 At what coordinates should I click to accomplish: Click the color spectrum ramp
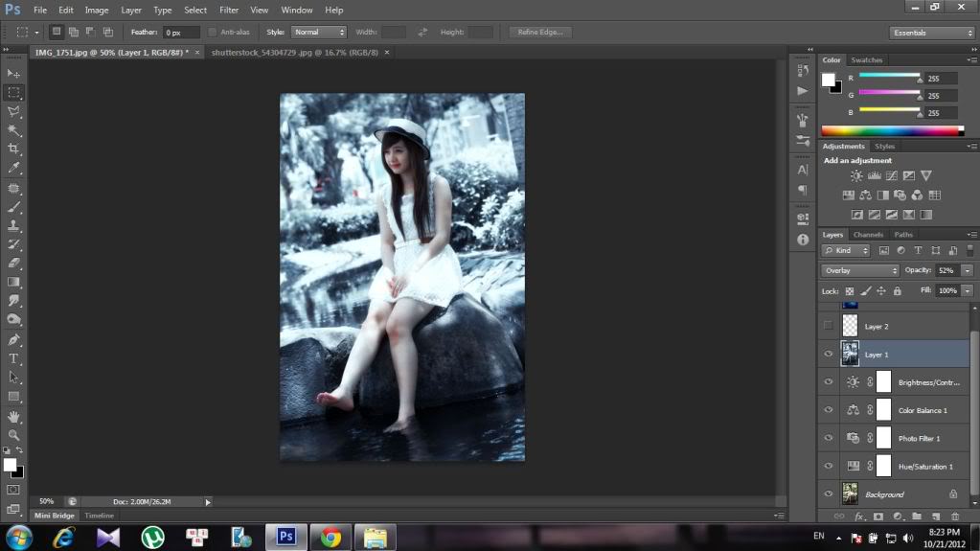point(892,130)
